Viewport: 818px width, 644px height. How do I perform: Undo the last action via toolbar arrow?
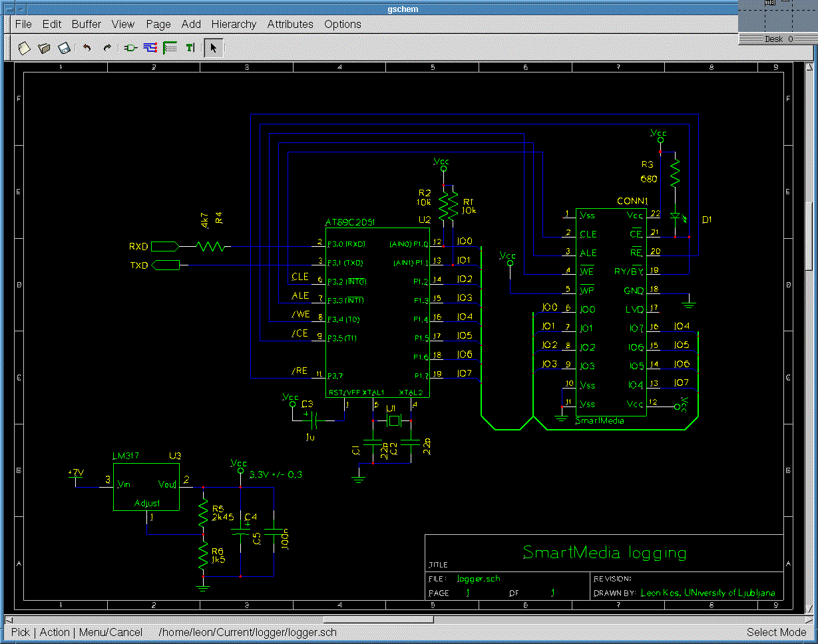[87, 48]
